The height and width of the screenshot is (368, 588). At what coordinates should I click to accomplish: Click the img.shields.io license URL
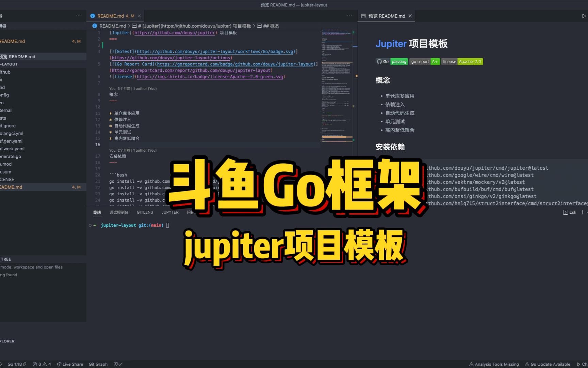coord(210,77)
